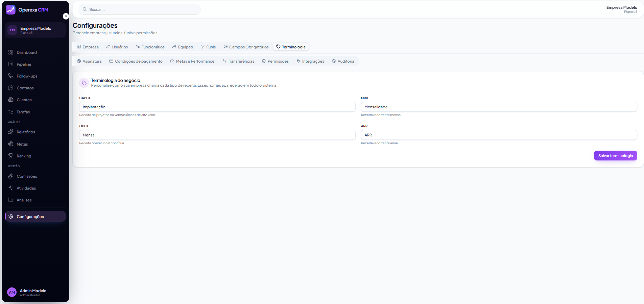Focus the ARR terminology input field
Image resolution: width=644 pixels, height=304 pixels.
[x=499, y=135]
